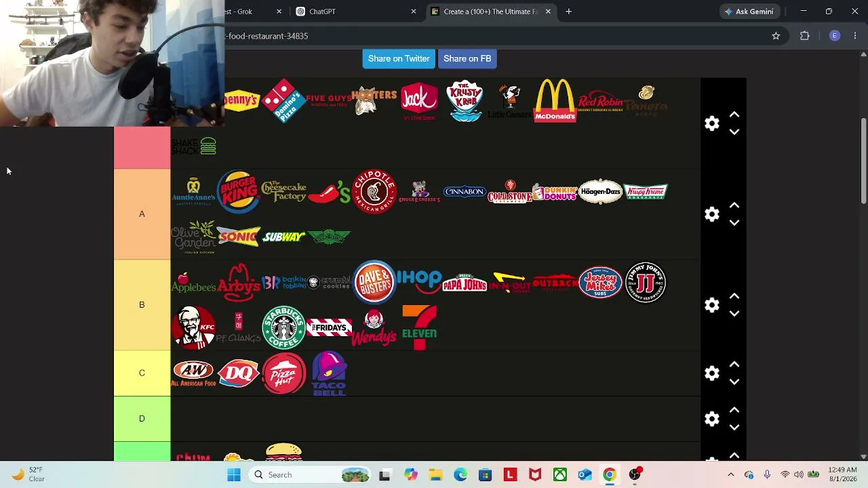Click the Share on FB button
This screenshot has height=488, width=868.
pos(467,58)
